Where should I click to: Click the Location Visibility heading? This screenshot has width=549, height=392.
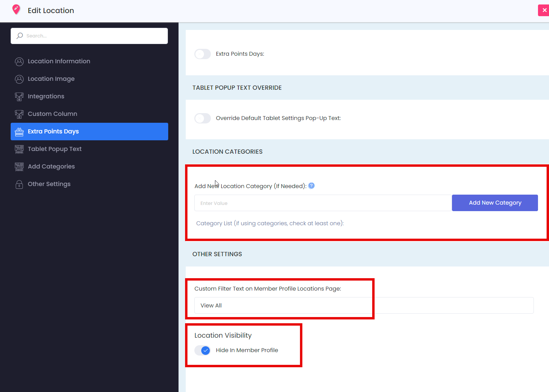pos(223,335)
